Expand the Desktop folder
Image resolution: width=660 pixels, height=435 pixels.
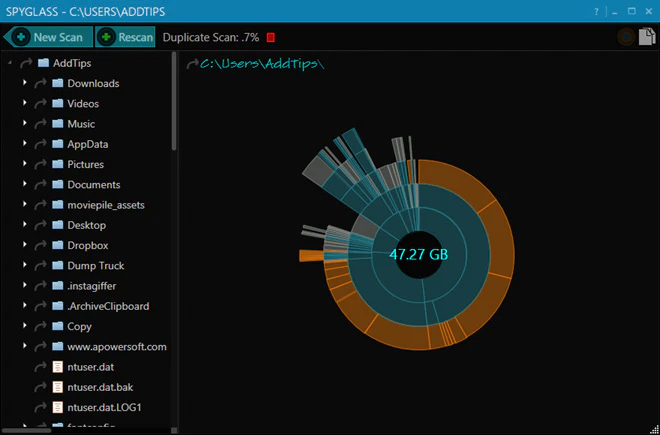coord(25,224)
